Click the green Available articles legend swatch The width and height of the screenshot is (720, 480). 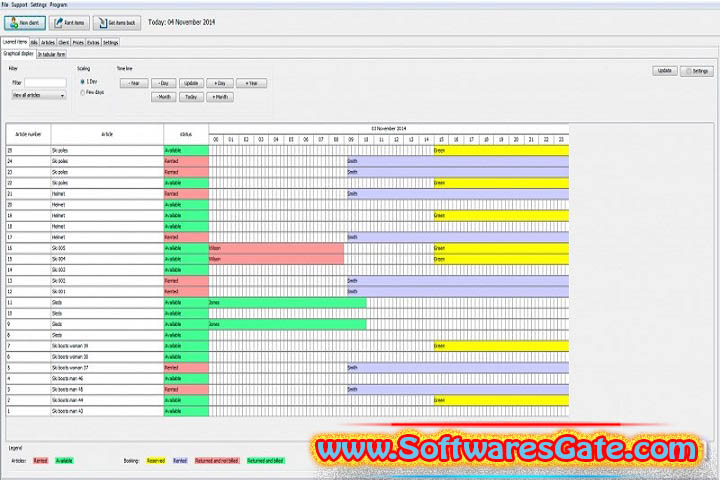coord(64,461)
